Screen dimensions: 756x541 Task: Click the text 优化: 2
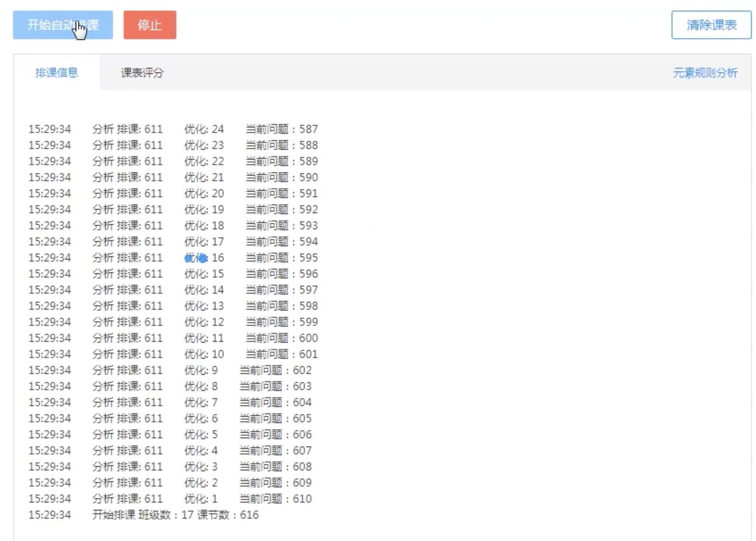(201, 482)
